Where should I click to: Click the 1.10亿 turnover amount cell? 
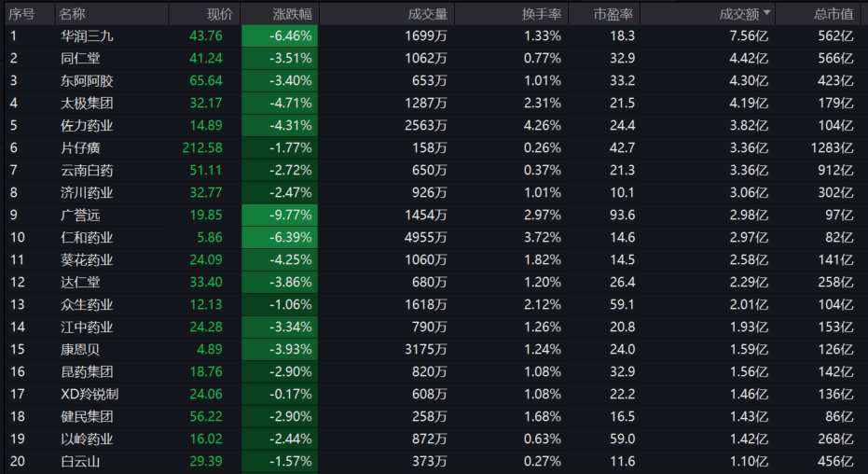click(x=749, y=461)
